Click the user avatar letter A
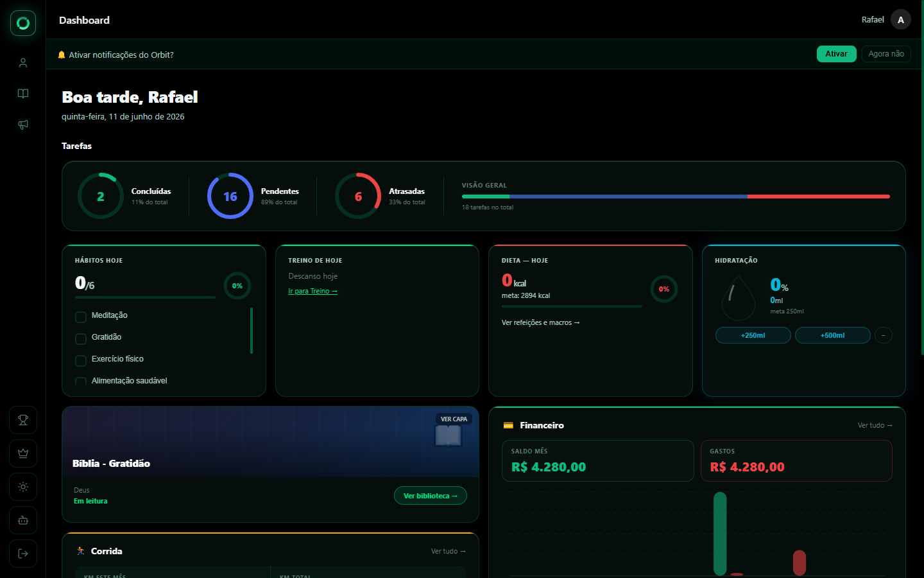Screen dimensions: 924x578 (901, 20)
